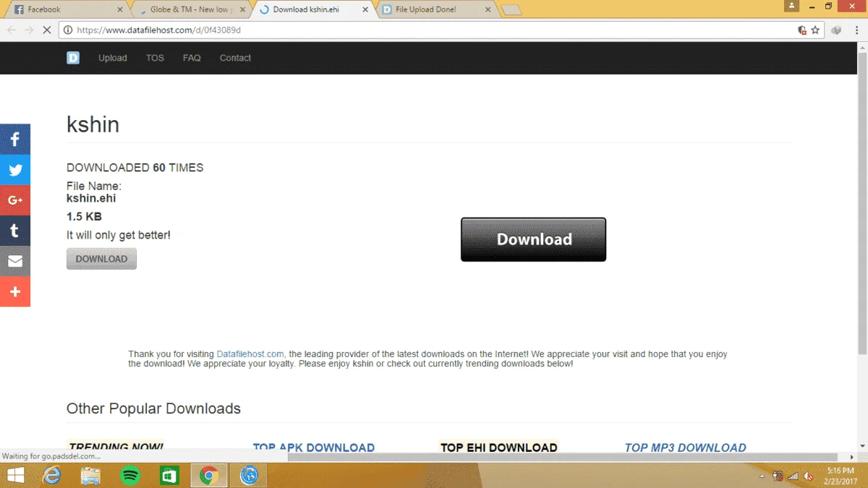Open the Windows Start button
Viewport: 868px width, 488px height.
tap(15, 475)
